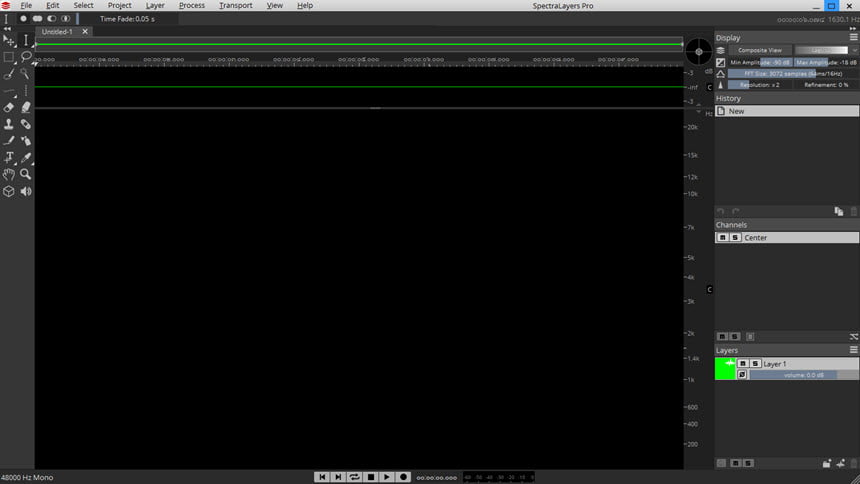Add new layer group folder

click(x=827, y=464)
